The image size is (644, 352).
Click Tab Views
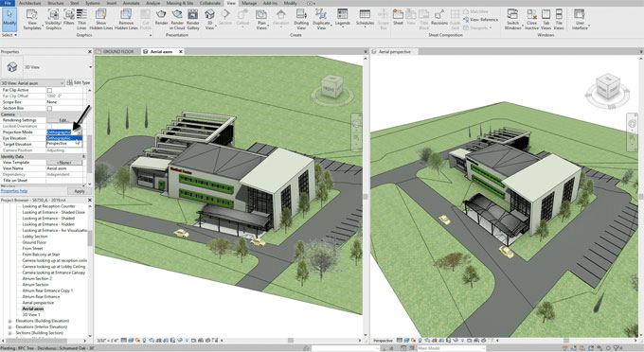pyautogui.click(x=546, y=19)
